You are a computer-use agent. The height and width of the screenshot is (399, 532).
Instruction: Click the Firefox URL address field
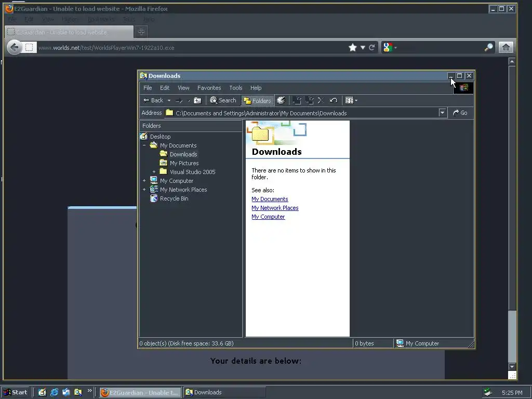[192, 48]
